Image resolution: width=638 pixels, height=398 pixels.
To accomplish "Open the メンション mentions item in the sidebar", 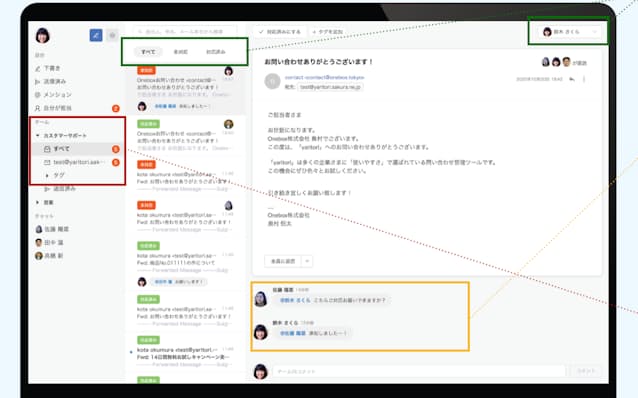I will (x=53, y=95).
